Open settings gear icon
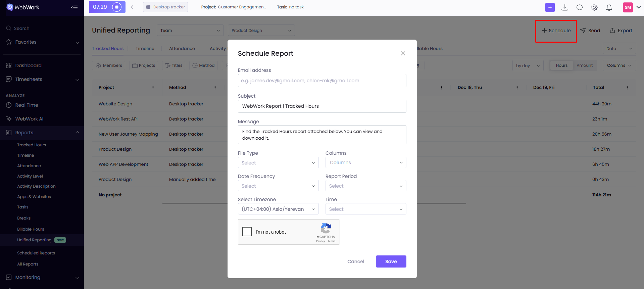 (x=594, y=7)
